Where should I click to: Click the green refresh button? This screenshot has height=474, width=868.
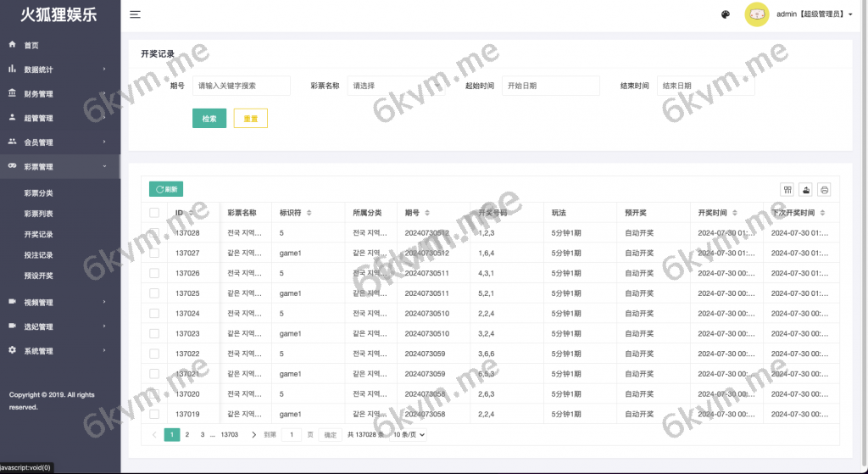[x=166, y=190]
